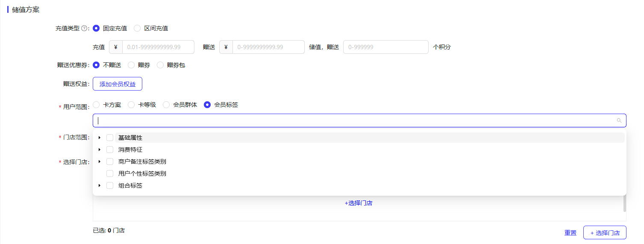Click the 充值 amount input field
Image resolution: width=644 pixels, height=244 pixels.
coord(158,47)
